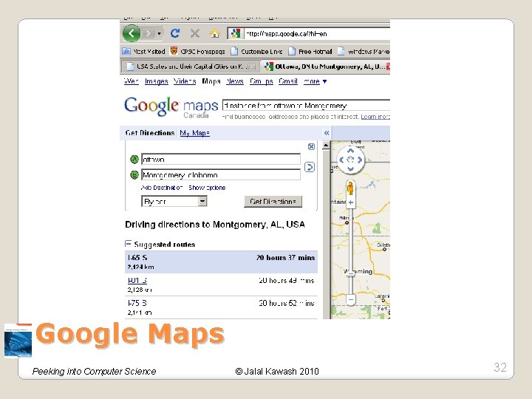Open the Free Hotmail bookmark
532x399 pixels.
pos(310,51)
